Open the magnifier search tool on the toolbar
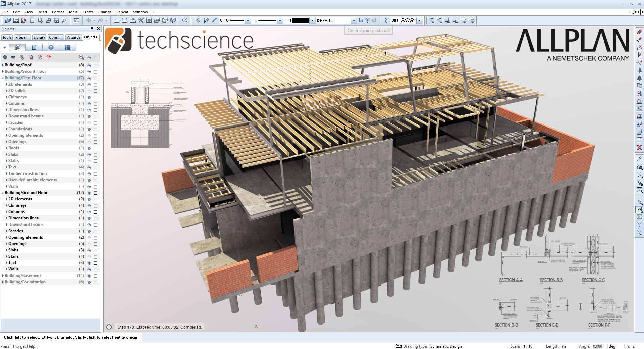 pos(64,20)
